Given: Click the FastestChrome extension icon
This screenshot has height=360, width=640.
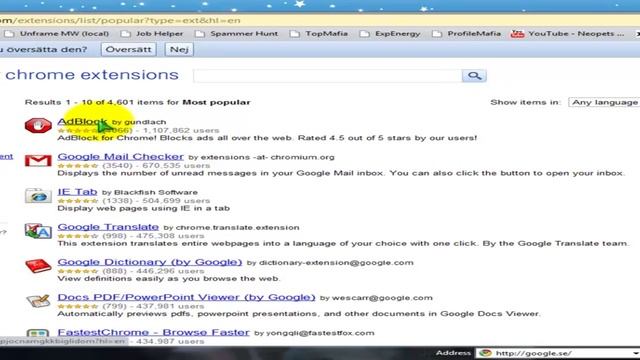Looking at the screenshot, I should 38,334.
